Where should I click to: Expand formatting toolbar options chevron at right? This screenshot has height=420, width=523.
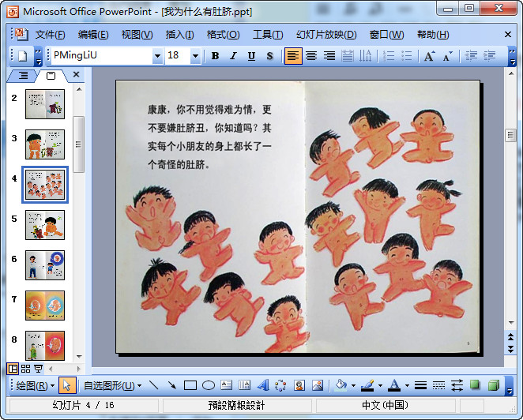[x=512, y=56]
